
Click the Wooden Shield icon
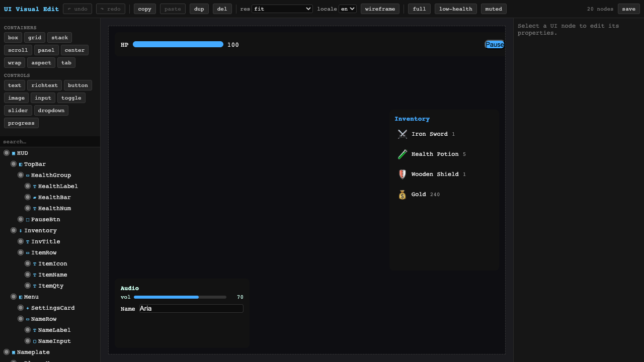click(403, 174)
